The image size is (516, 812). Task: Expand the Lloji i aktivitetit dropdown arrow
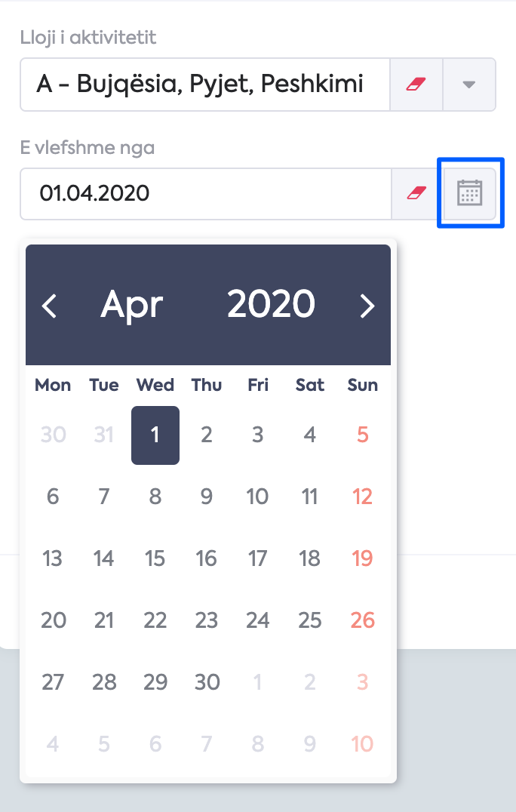click(x=469, y=85)
